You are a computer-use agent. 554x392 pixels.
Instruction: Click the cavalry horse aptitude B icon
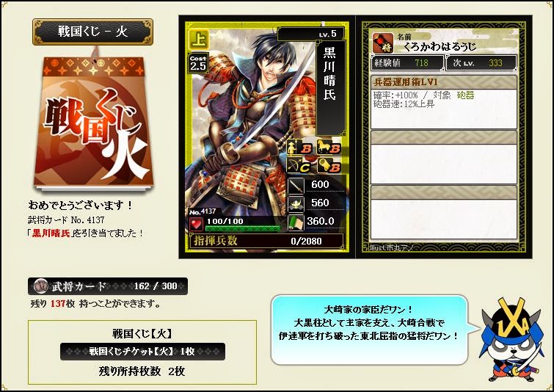click(328, 148)
